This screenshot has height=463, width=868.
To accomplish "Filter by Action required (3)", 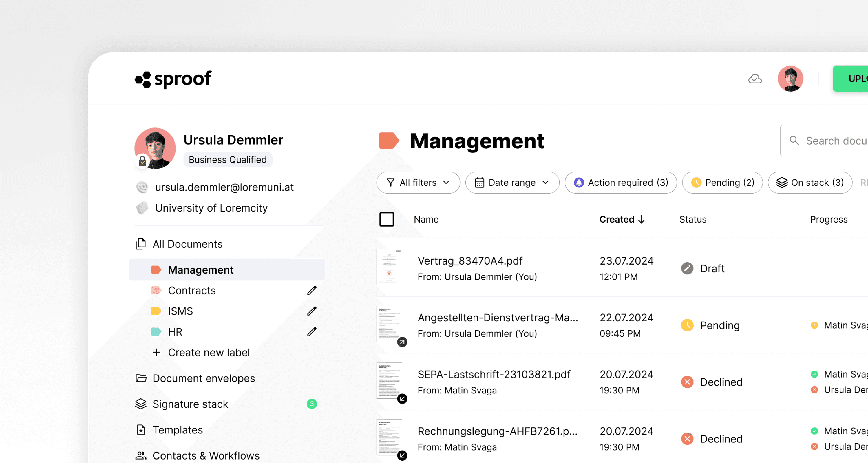I will tap(621, 183).
